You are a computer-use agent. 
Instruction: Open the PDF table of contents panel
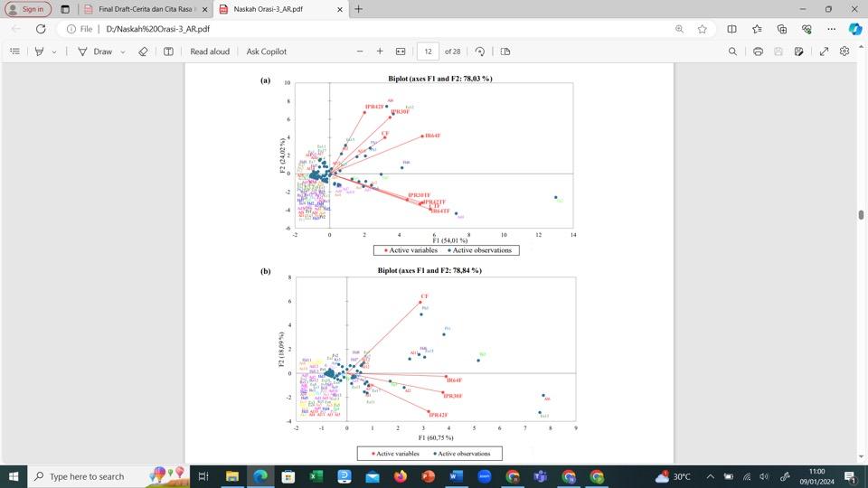[15, 52]
